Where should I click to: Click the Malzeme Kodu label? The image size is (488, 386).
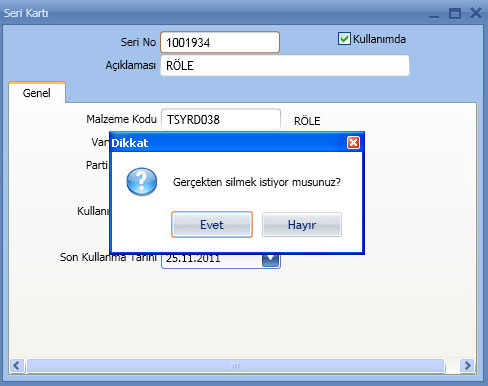121,119
